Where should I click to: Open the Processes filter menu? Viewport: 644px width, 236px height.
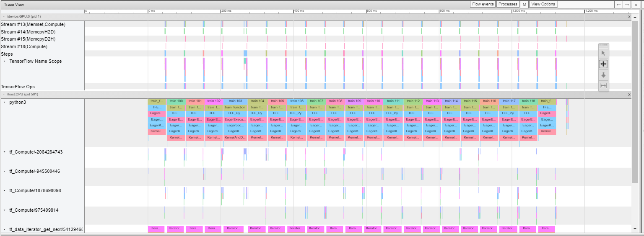pyautogui.click(x=508, y=4)
